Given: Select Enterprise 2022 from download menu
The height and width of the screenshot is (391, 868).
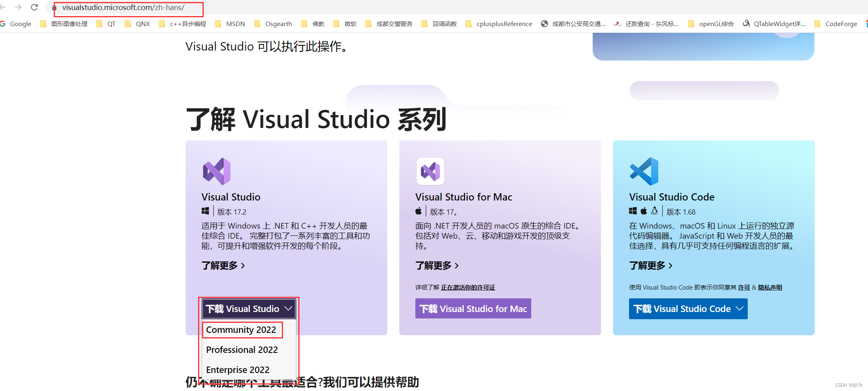Looking at the screenshot, I should tap(238, 370).
